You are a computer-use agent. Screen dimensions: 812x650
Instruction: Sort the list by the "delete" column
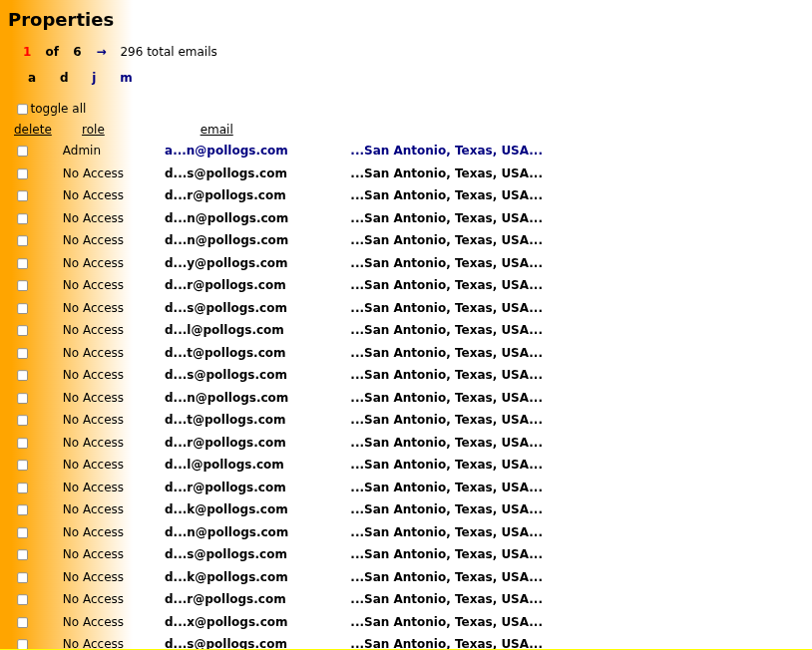pyautogui.click(x=32, y=129)
